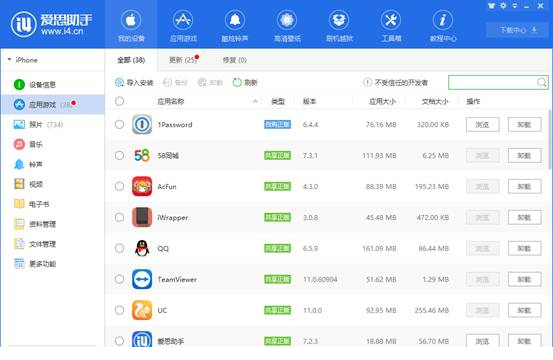
Task: Open Ringtones bell icon in top bar
Action: pos(235,20)
